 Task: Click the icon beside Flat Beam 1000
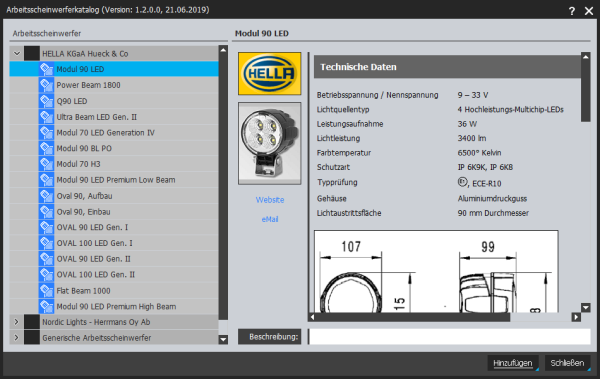coord(46,291)
